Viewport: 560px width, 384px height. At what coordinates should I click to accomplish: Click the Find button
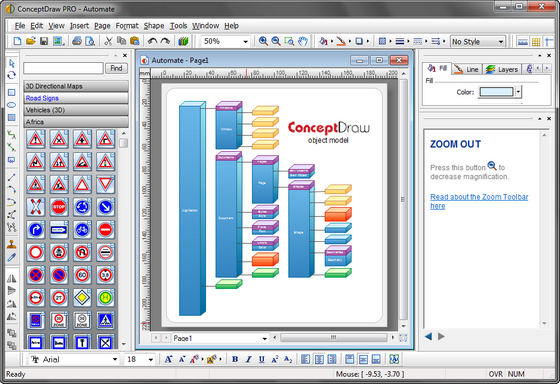pyautogui.click(x=116, y=68)
